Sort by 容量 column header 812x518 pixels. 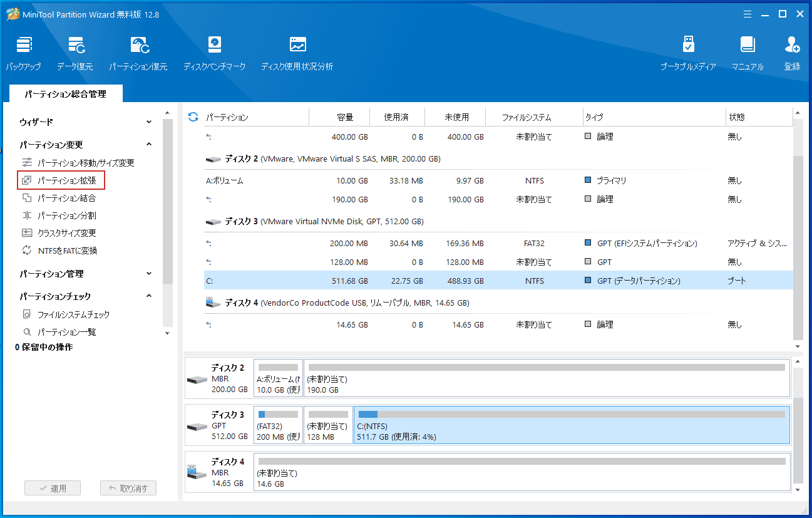(339, 117)
